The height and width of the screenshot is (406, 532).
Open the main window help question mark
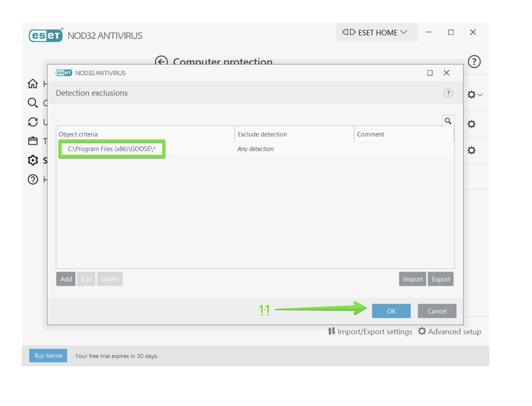pos(474,61)
